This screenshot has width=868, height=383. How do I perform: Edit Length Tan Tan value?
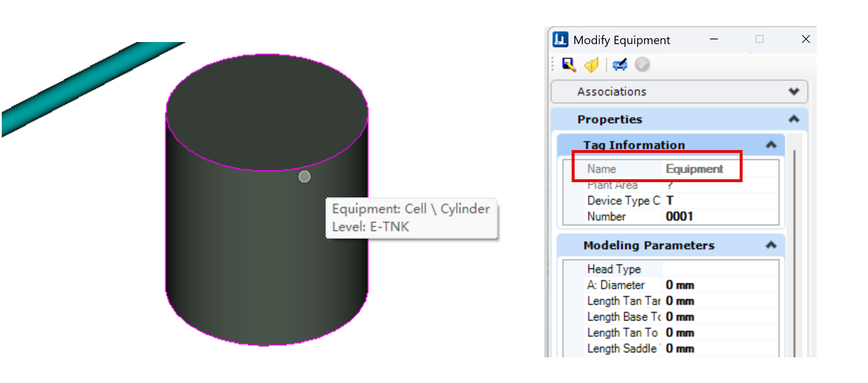(x=721, y=301)
